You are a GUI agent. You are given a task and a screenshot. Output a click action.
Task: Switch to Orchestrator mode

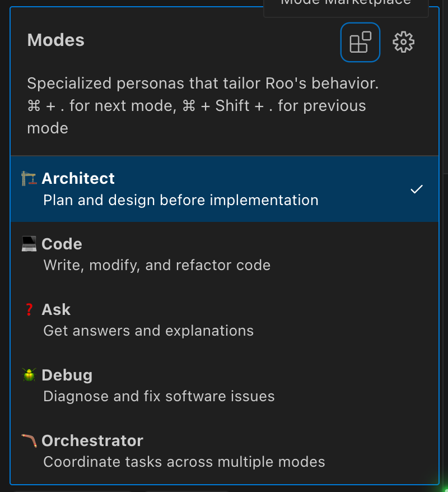pos(225,451)
